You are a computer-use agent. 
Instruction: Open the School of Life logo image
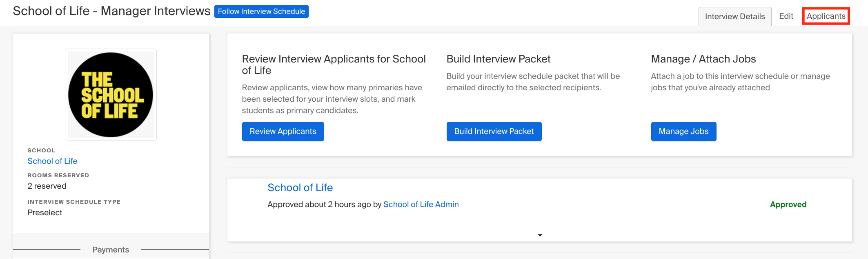111,95
